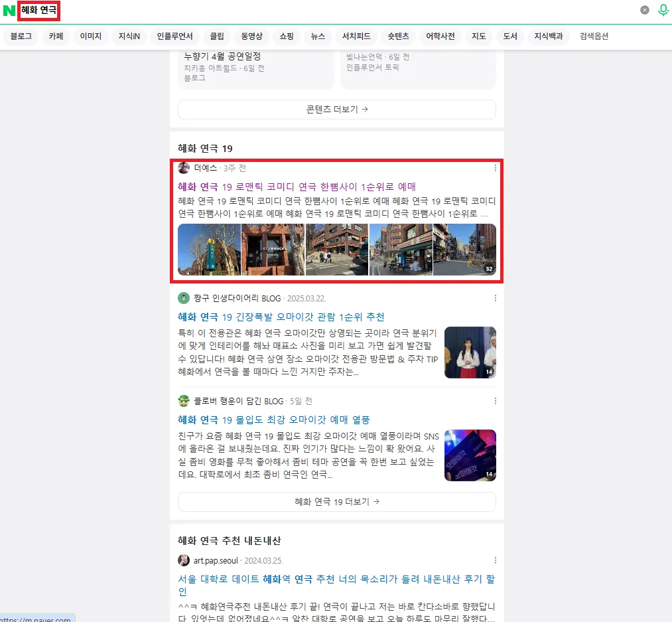Open the 지도 tab
The height and width of the screenshot is (622, 672).
pos(479,37)
